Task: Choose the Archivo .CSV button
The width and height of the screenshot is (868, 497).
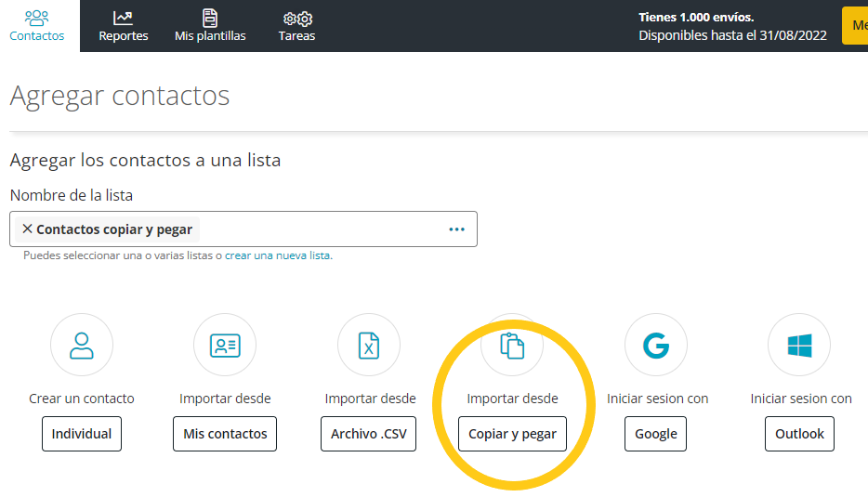Action: pyautogui.click(x=369, y=434)
